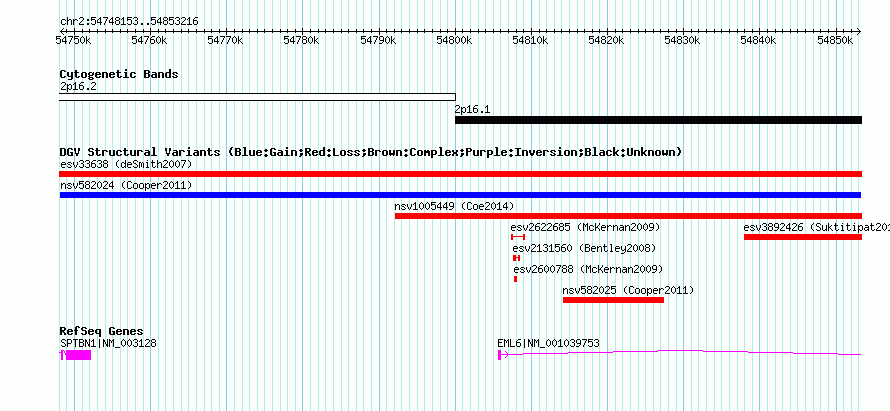Image resolution: width=890 pixels, height=411 pixels.
Task: Click the 54750k ruler tick label
Action: tap(73, 40)
